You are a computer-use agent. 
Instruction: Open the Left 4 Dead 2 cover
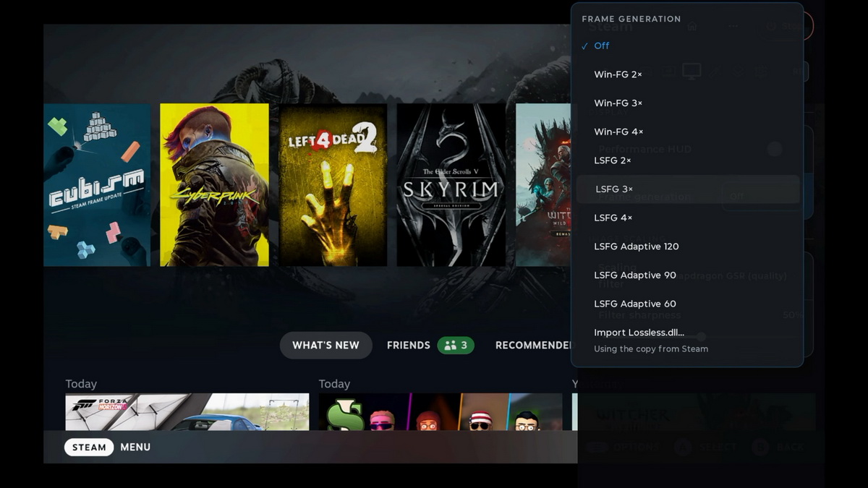333,185
